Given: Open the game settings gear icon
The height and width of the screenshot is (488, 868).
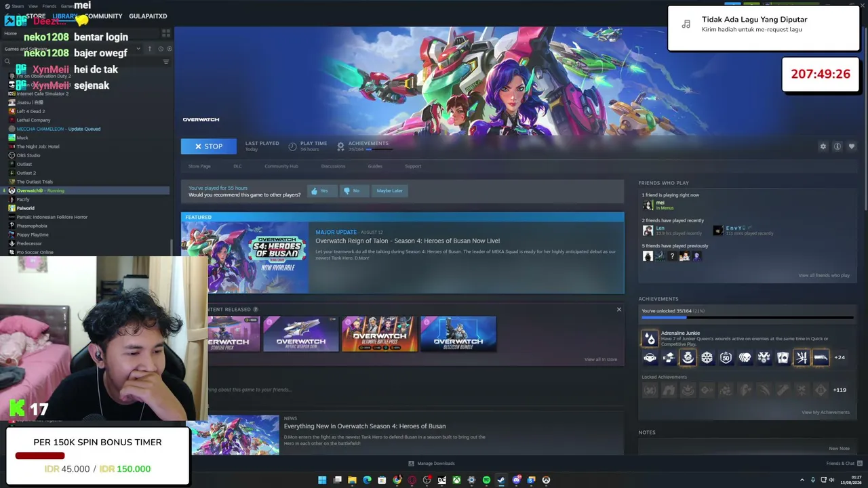Looking at the screenshot, I should (x=823, y=146).
